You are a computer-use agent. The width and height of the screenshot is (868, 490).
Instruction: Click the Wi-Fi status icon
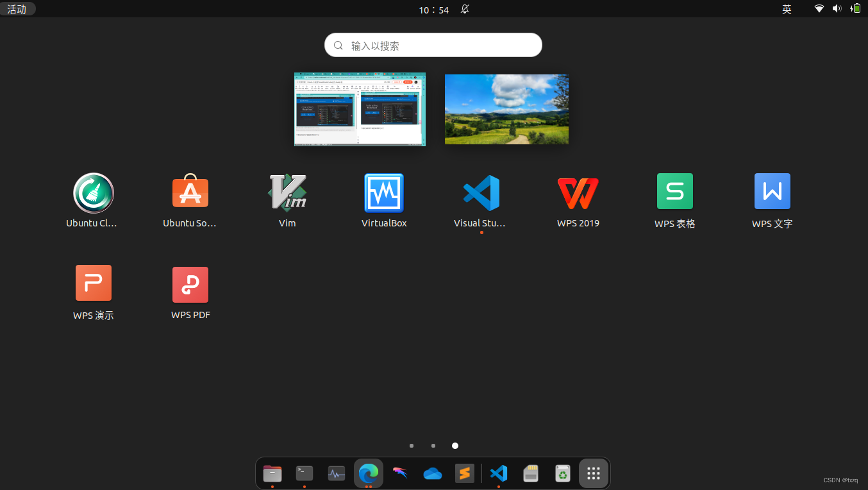pos(819,9)
